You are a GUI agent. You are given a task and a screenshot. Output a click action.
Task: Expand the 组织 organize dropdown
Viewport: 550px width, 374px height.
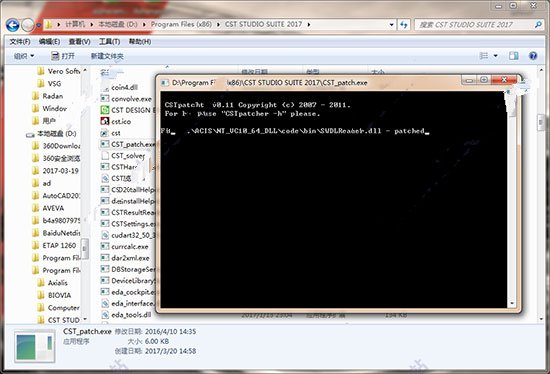[x=24, y=56]
